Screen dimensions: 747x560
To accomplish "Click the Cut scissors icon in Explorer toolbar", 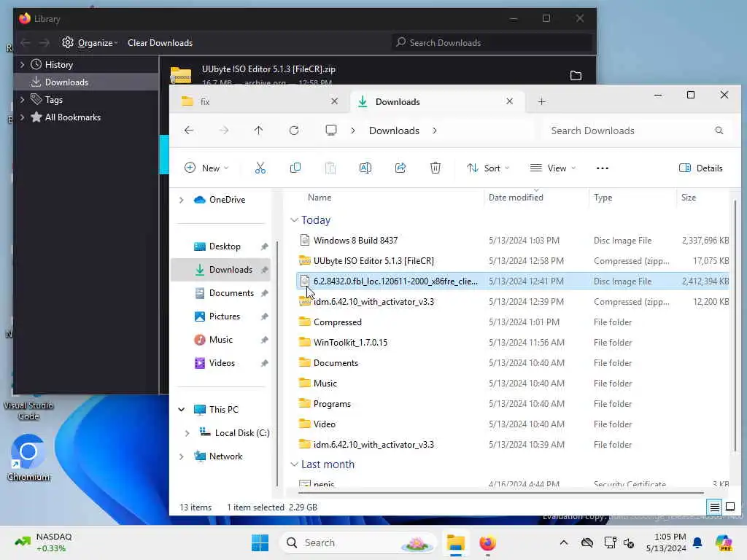I will (260, 168).
